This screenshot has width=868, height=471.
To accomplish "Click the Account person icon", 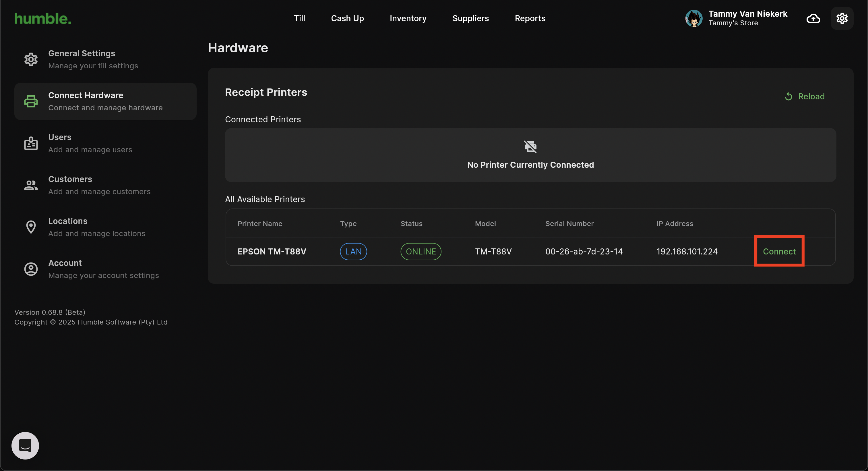I will pyautogui.click(x=31, y=269).
